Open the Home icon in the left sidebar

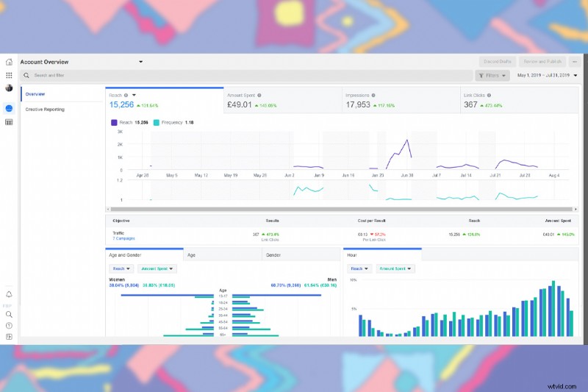(x=9, y=62)
